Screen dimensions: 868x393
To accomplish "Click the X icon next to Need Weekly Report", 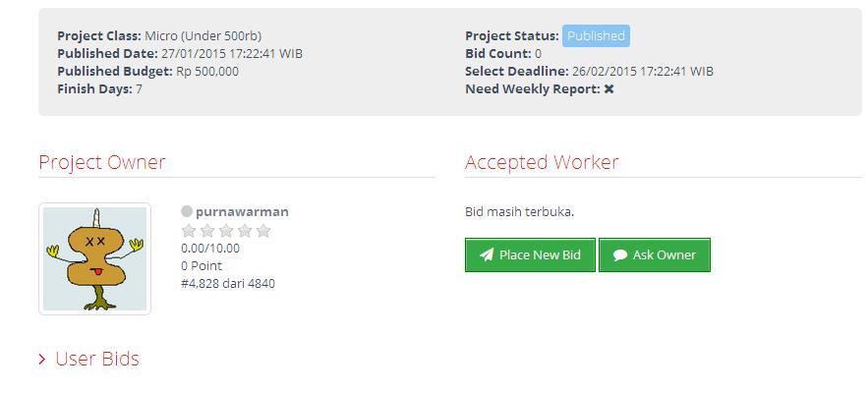I will 609,89.
